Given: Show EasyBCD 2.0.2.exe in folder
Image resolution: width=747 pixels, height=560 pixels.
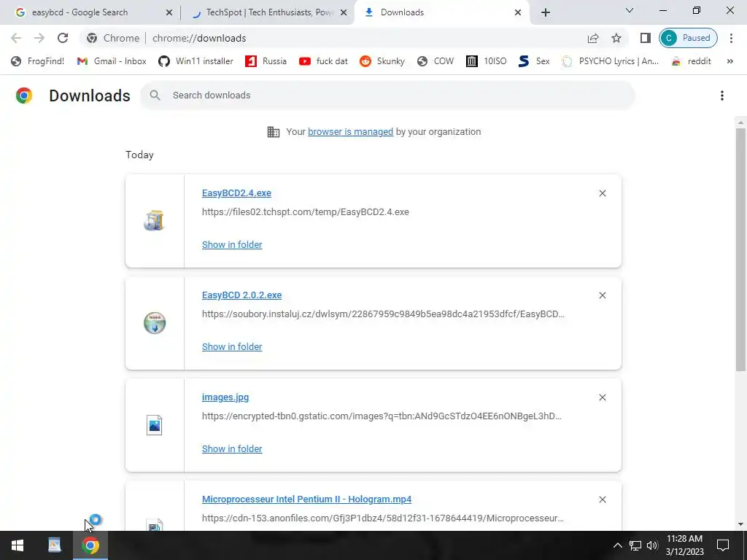Looking at the screenshot, I should coord(232,347).
